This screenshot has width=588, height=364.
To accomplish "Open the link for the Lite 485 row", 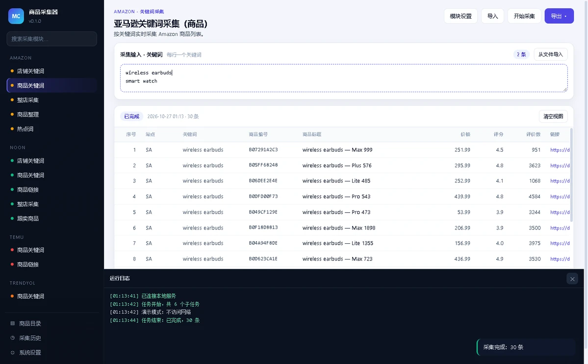I will coord(560,181).
